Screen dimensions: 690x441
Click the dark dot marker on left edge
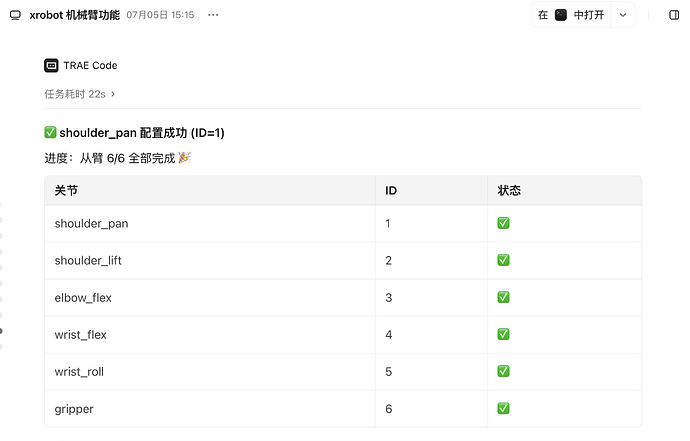[x=1, y=331]
